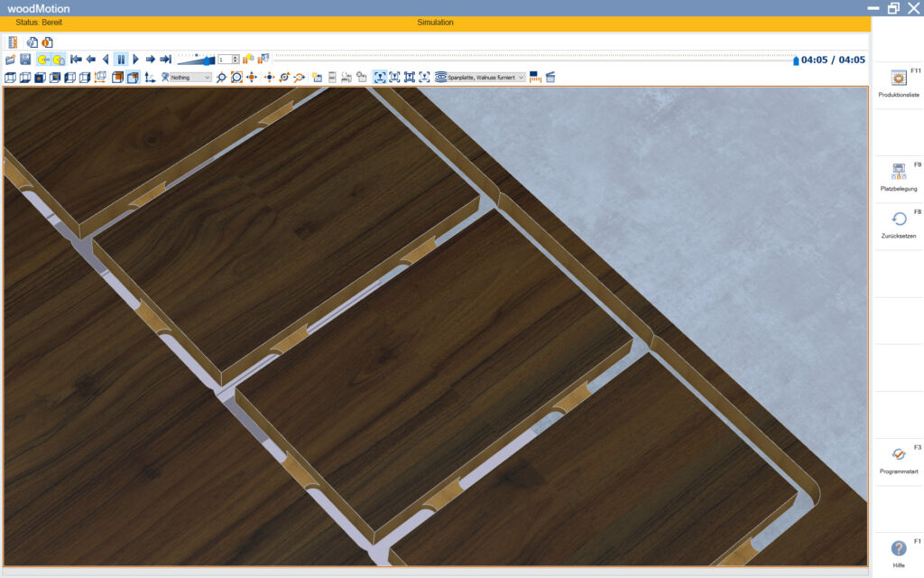924x578 pixels.
Task: Click the save floppy disk icon
Action: pyautogui.click(x=25, y=60)
